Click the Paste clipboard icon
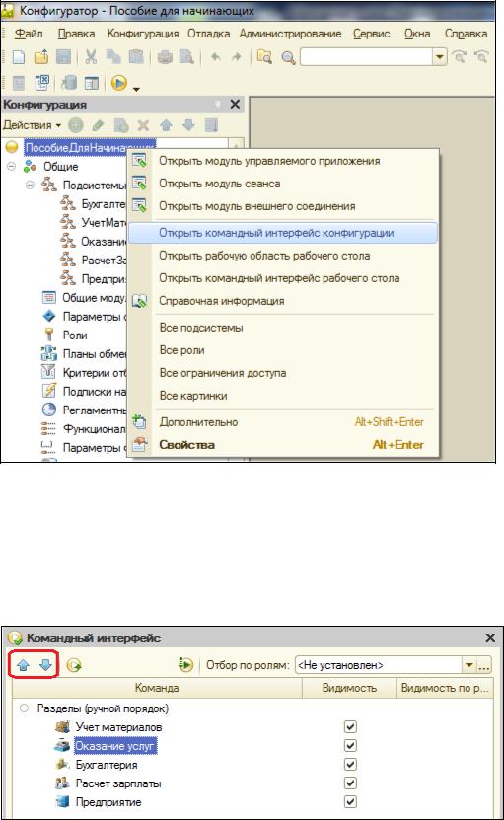 (x=136, y=56)
